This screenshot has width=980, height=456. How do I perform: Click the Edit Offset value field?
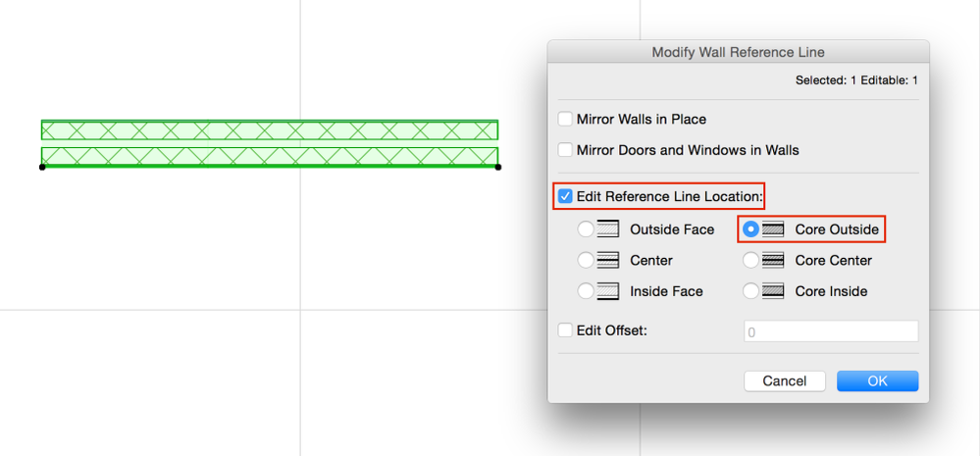(x=830, y=331)
